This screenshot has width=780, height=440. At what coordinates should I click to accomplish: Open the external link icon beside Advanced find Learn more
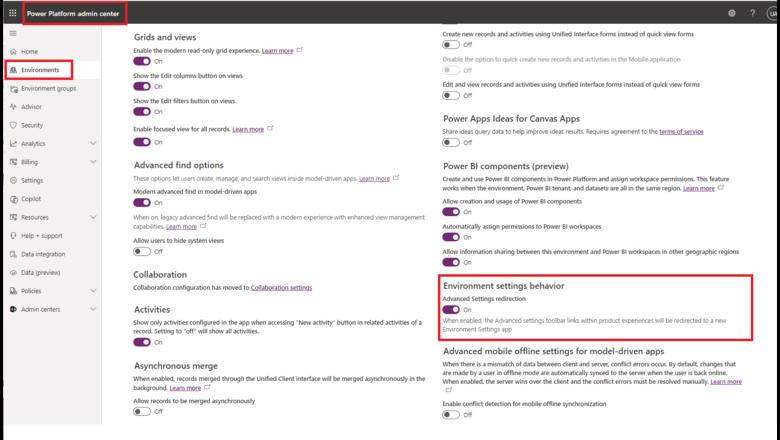click(x=396, y=177)
